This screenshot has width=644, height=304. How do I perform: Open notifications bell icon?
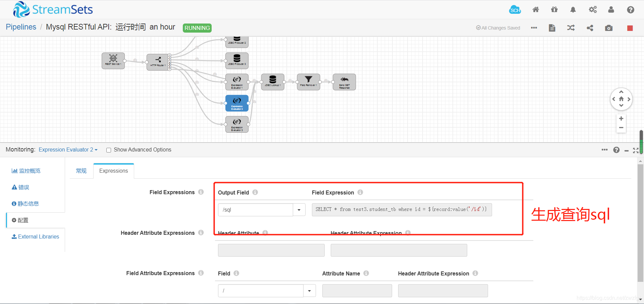[573, 10]
